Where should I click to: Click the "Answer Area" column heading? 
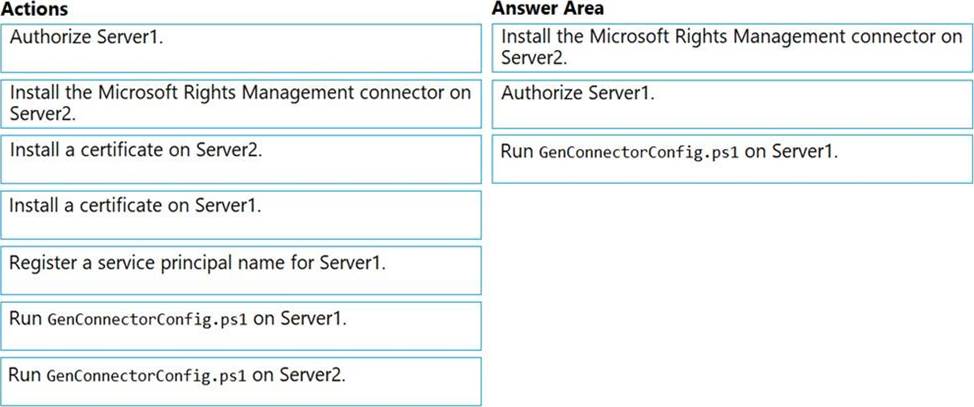point(547,9)
